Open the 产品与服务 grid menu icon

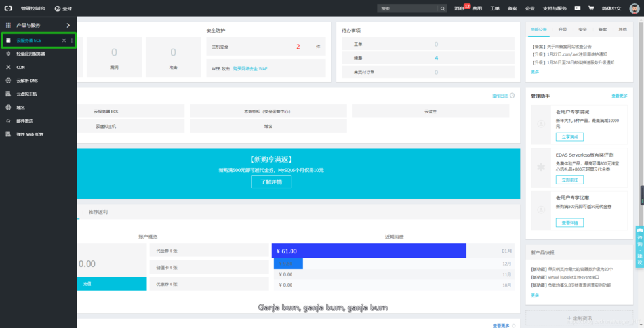[x=9, y=25]
